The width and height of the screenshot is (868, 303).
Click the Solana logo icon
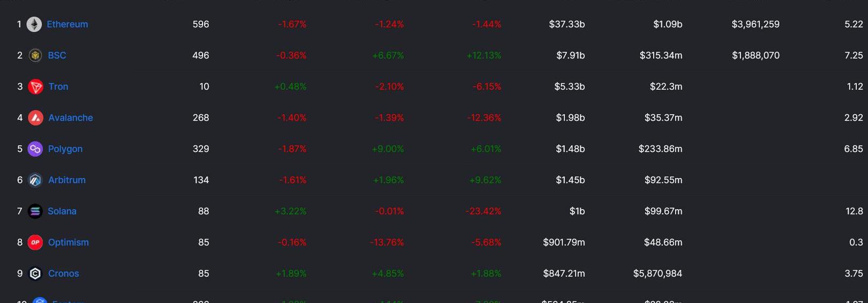tap(35, 211)
